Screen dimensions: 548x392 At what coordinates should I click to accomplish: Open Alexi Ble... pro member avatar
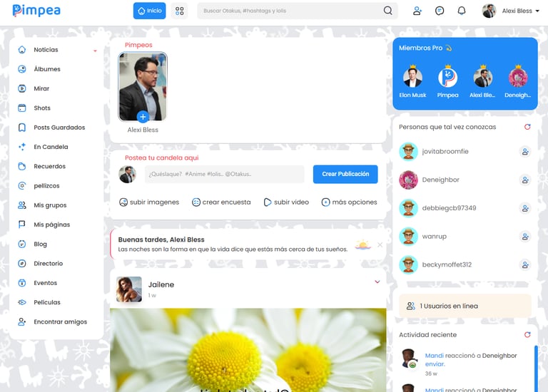point(482,77)
